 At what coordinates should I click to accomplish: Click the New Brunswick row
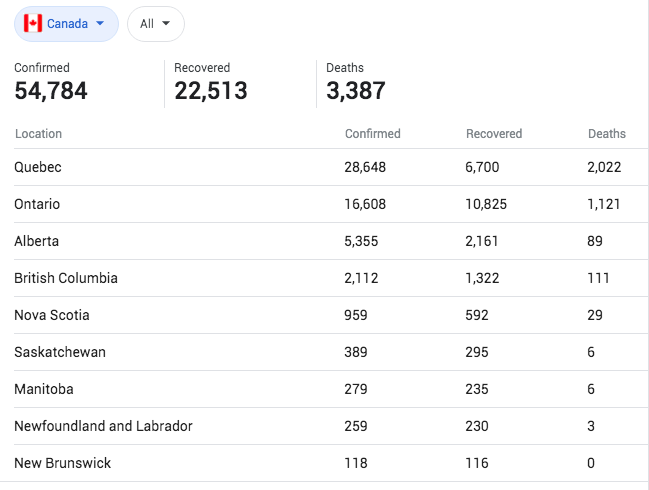pos(62,463)
